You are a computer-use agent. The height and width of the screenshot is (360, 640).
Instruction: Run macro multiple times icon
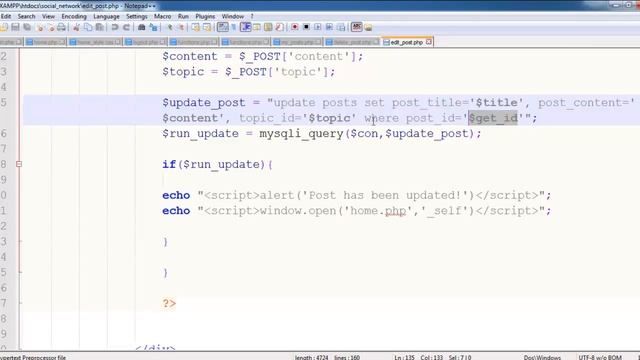[329, 27]
